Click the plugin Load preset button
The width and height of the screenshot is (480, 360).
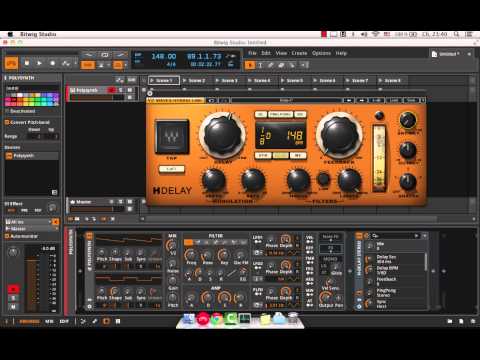pos(395,100)
